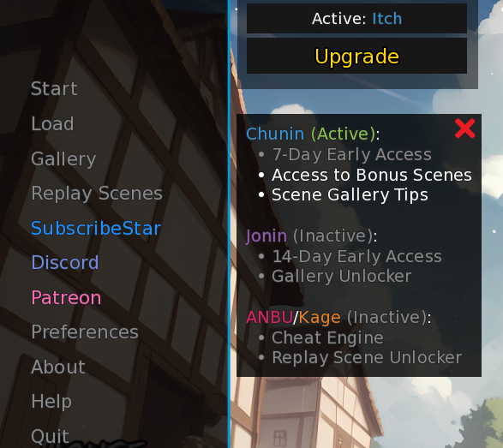503x448 pixels.
Task: Open the Gallery menu item
Action: (x=63, y=159)
